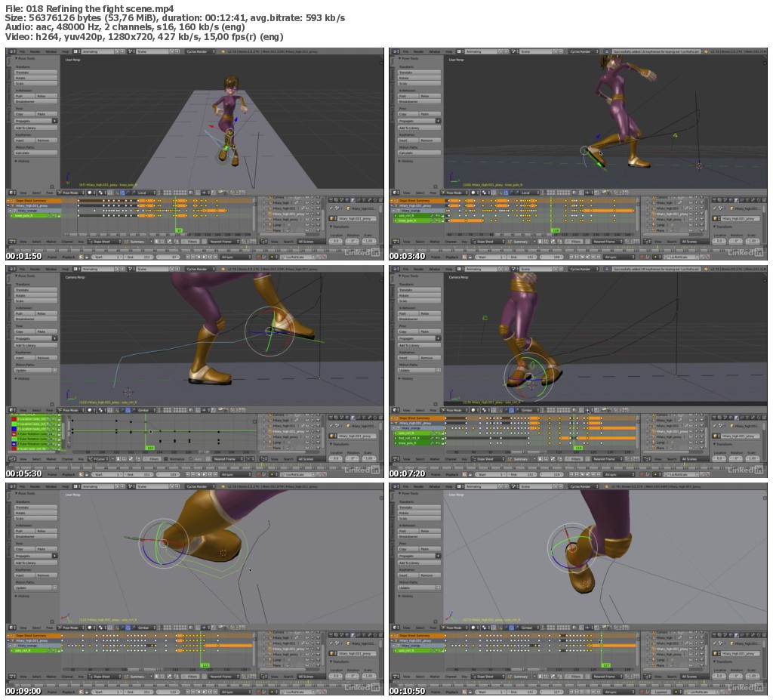The image size is (773, 700).
Task: Click the Dope Sheet editor type icon in the 00:01:50 frame
Action: pyautogui.click(x=11, y=242)
